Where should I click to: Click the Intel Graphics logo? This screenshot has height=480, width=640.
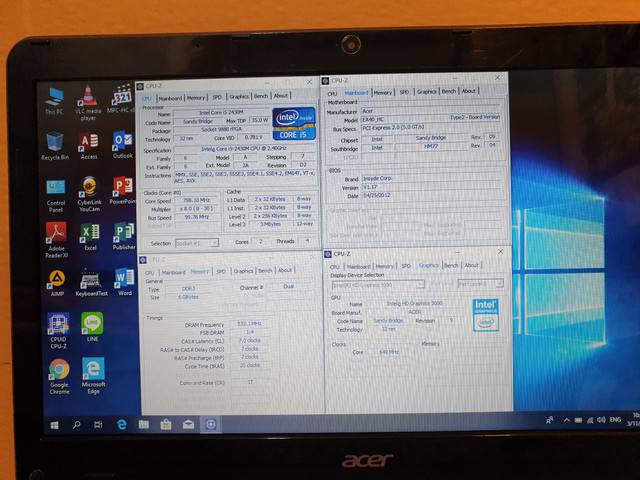485,315
